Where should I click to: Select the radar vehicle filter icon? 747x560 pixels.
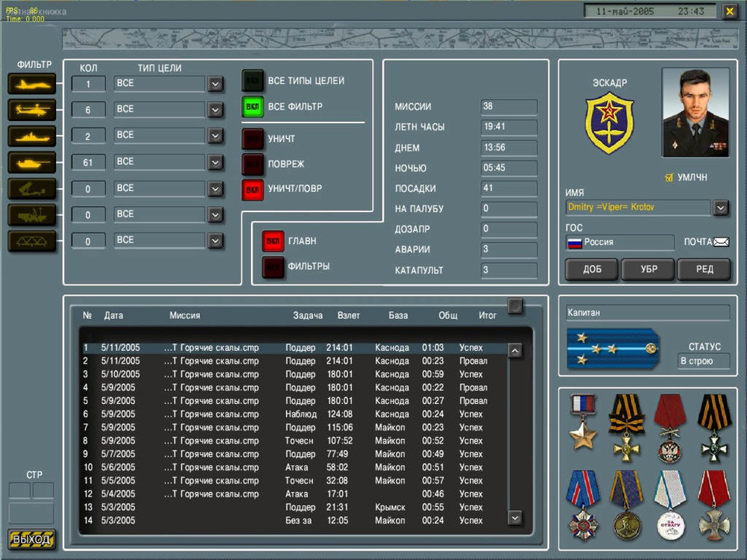pyautogui.click(x=31, y=214)
